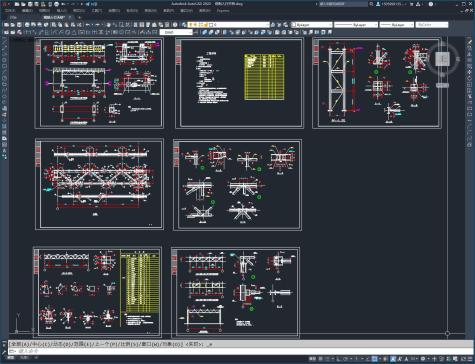Click the Cut icon on the standard toolbar
475x364 pixels.
(x=54, y=25)
